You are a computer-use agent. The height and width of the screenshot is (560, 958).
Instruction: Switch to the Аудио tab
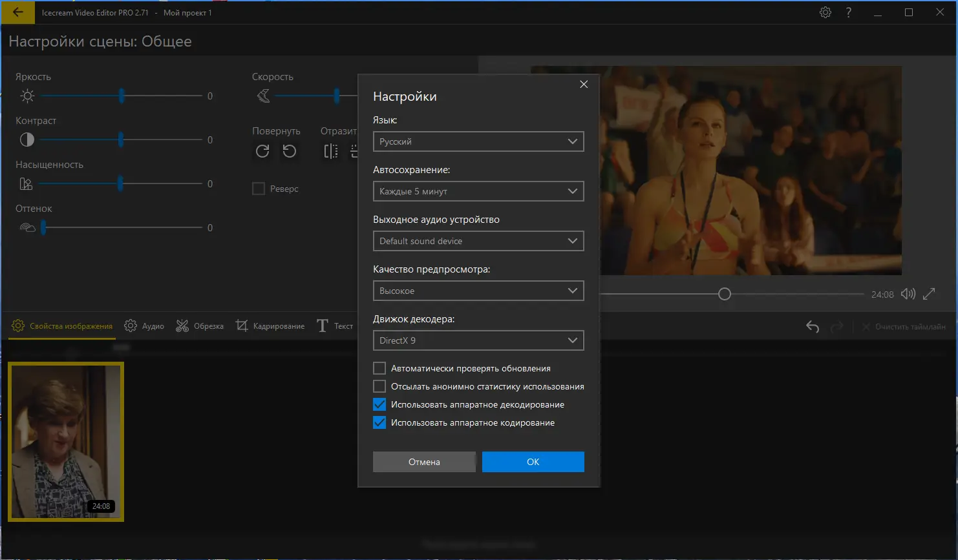(x=144, y=326)
